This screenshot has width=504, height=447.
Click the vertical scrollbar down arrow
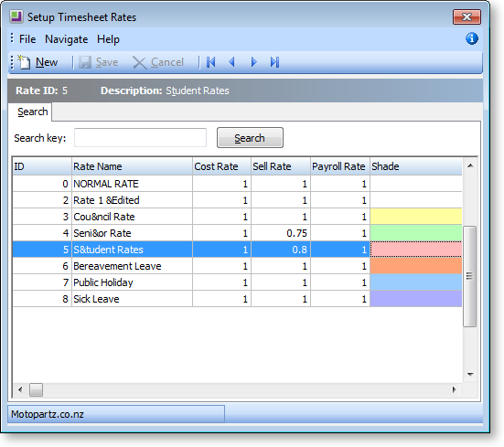click(470, 375)
